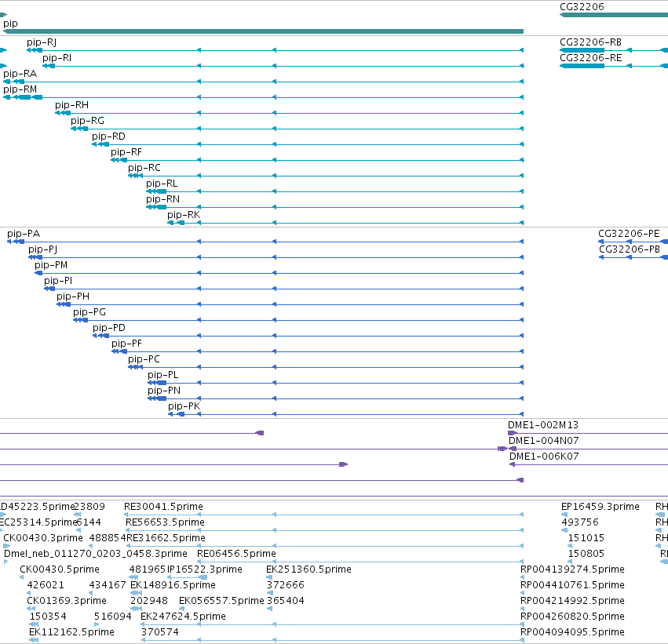Select EK112162.5prime EST
This screenshot has height=644, width=668.
(71, 632)
